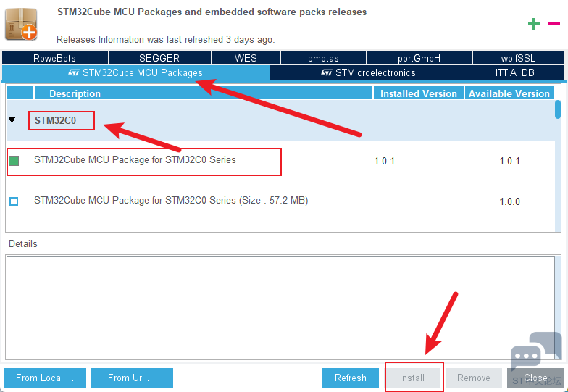Click installed version cell 1.0.1
The image size is (568, 392).
(x=384, y=161)
